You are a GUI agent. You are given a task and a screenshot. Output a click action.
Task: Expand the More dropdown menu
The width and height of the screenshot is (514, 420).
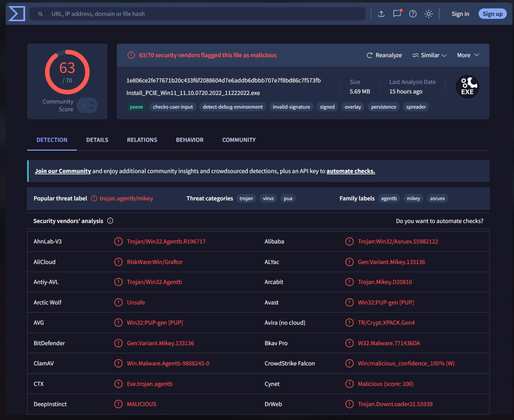468,55
